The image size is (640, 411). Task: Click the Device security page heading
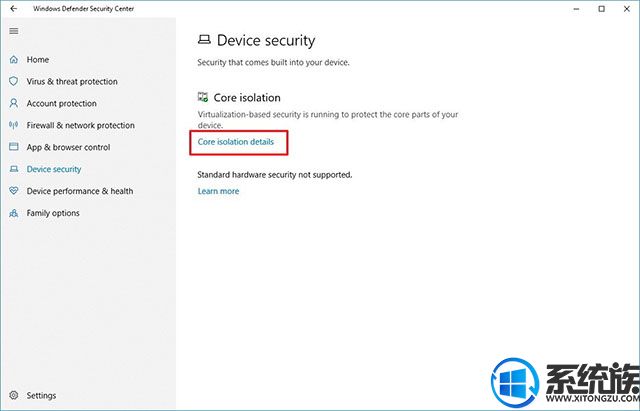click(266, 40)
